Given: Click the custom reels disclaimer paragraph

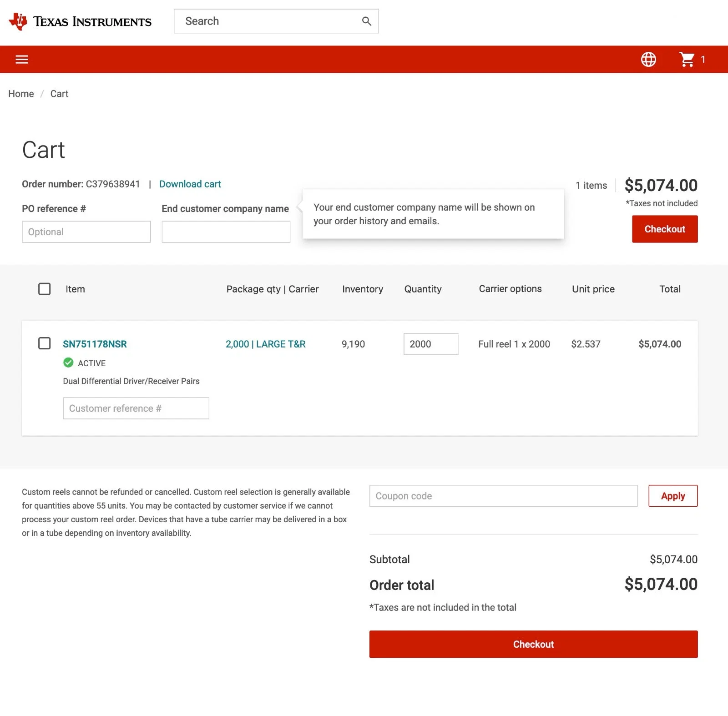Looking at the screenshot, I should pyautogui.click(x=186, y=512).
